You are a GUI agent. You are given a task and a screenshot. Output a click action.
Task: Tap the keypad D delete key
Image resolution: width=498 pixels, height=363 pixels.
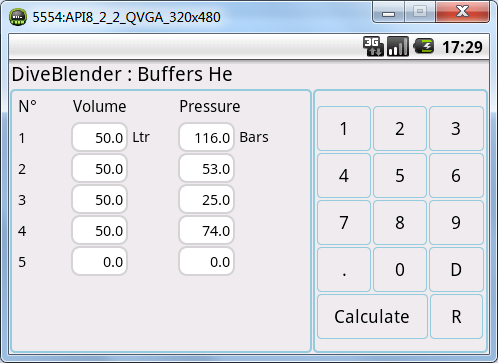pos(456,269)
